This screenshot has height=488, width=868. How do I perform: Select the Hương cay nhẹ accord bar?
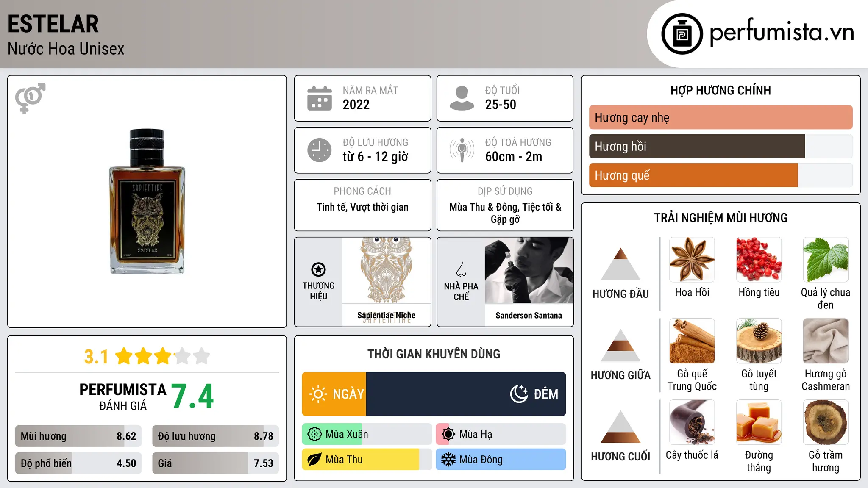(x=721, y=117)
